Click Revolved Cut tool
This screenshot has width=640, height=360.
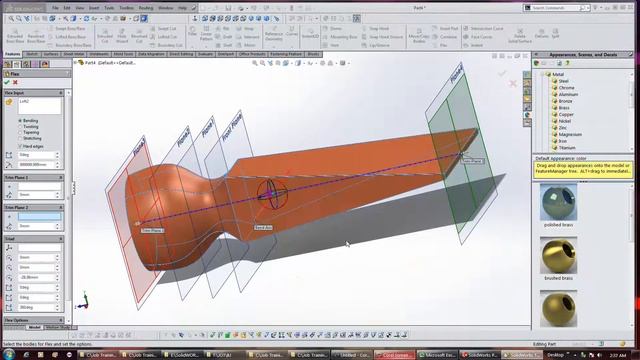pyautogui.click(x=139, y=36)
